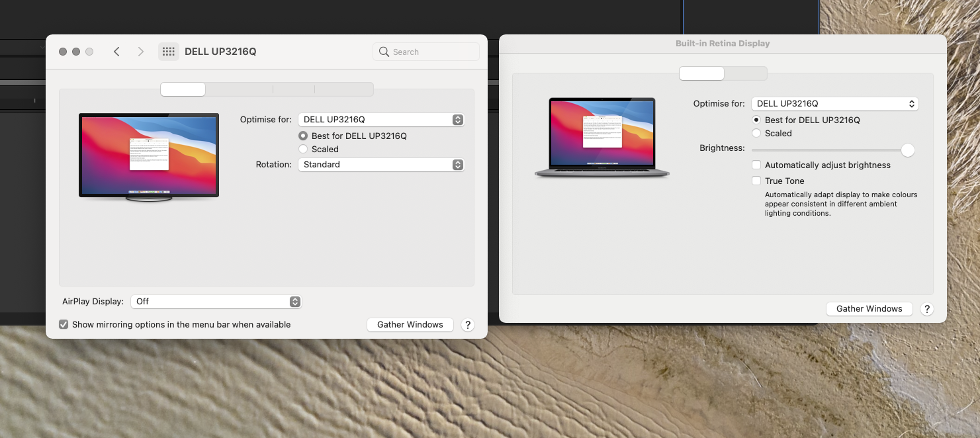
Task: Click the help question mark in DELL UP3216Q window
Action: 468,325
